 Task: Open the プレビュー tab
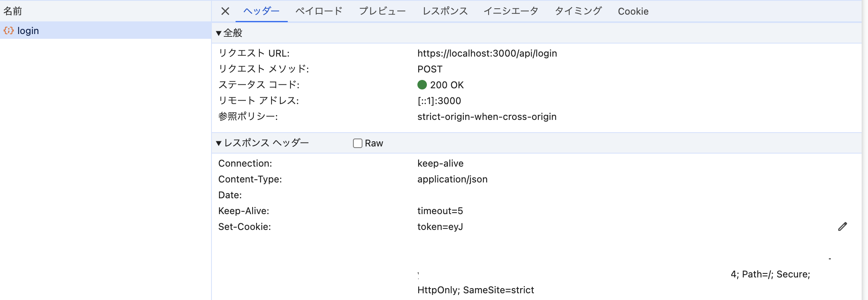coord(383,11)
